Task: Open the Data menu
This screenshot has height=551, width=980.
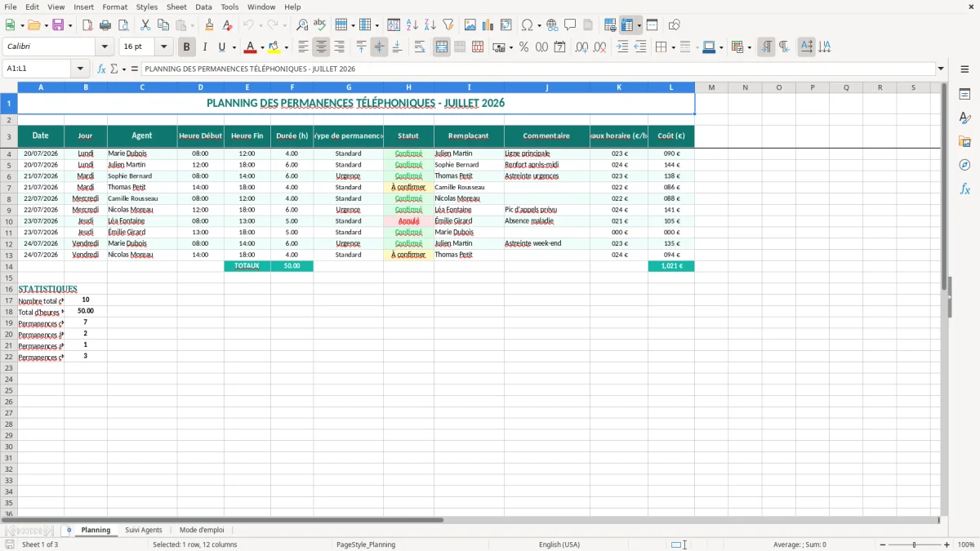Action: coord(203,7)
